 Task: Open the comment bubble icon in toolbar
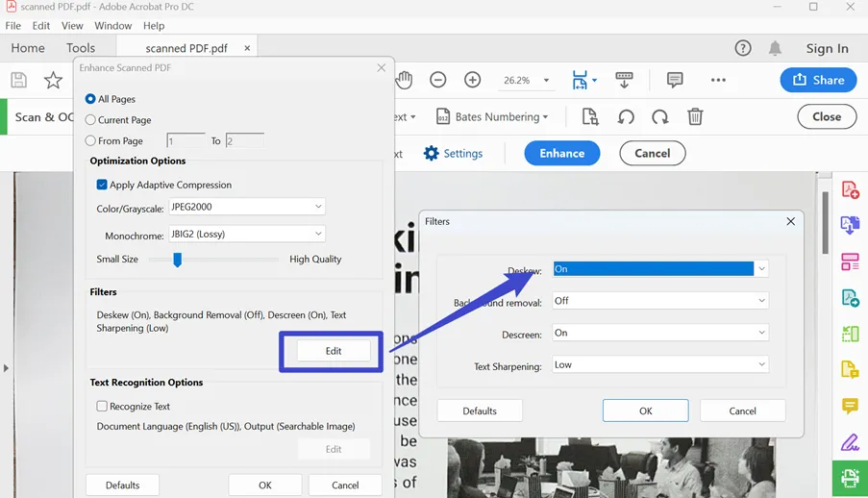[x=675, y=80]
